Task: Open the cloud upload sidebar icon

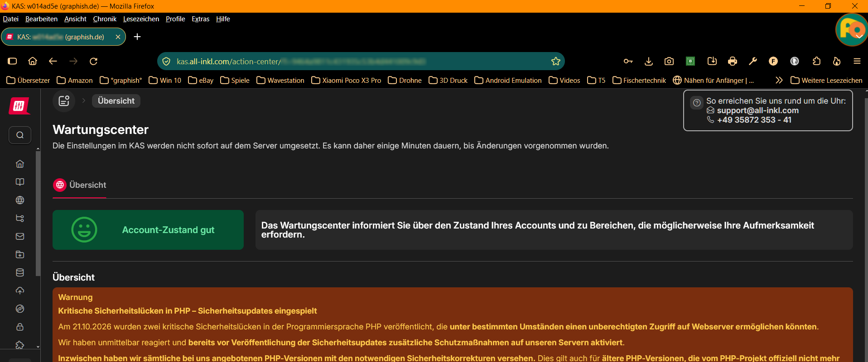Action: coord(20,291)
